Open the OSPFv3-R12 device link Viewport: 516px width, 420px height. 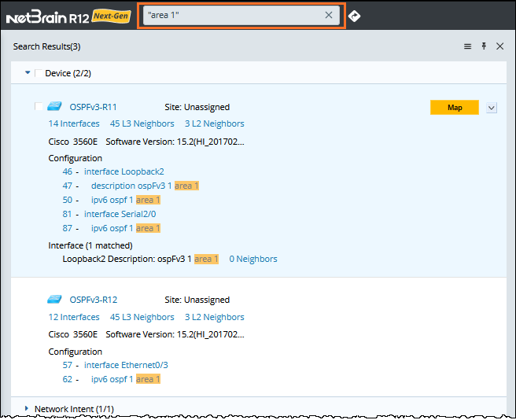click(93, 300)
